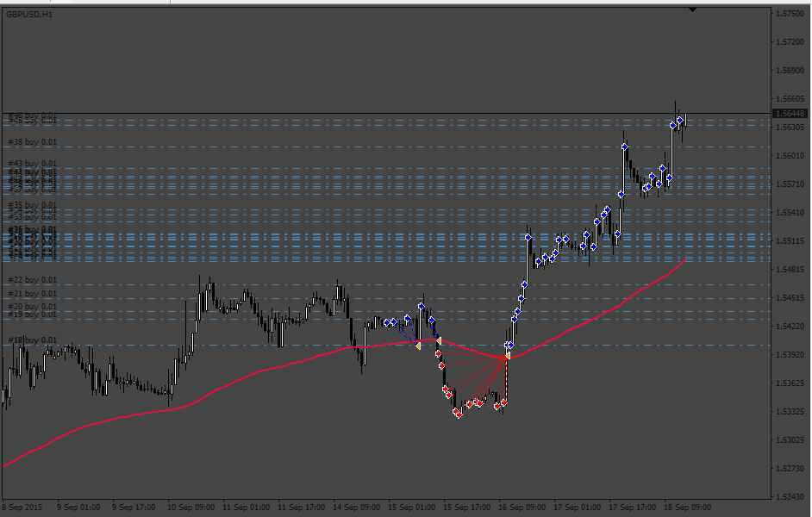Viewport: 812px width, 517px height.
Task: Select the #38 buy 0.01 order label
Action: click(x=32, y=142)
